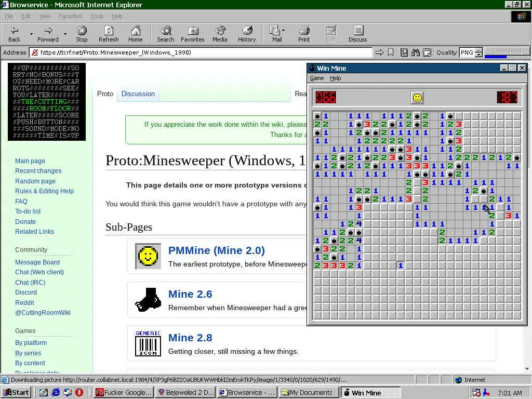Click the Mine 2.6 boot icon
Viewport: 532px width, 399px height.
(x=148, y=300)
